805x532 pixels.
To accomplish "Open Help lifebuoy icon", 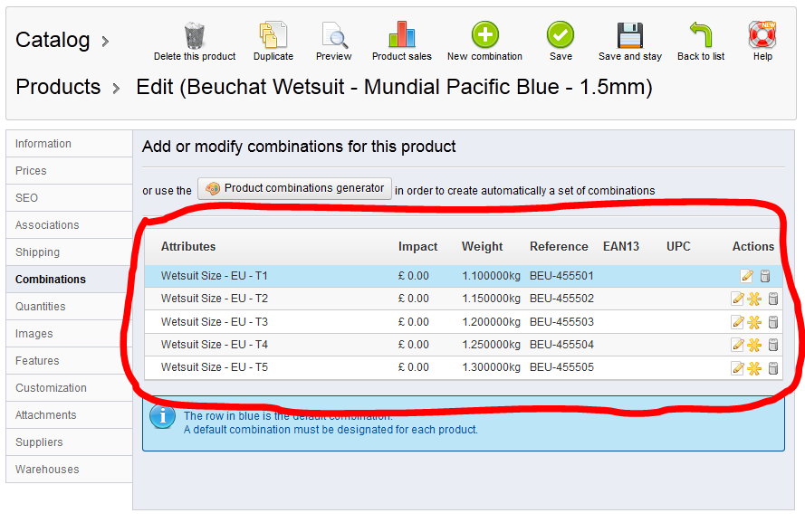I will tap(762, 35).
